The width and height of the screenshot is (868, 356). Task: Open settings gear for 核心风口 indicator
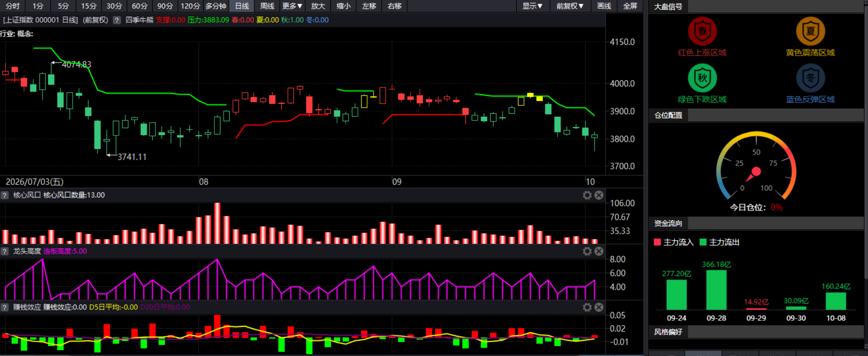(x=587, y=195)
